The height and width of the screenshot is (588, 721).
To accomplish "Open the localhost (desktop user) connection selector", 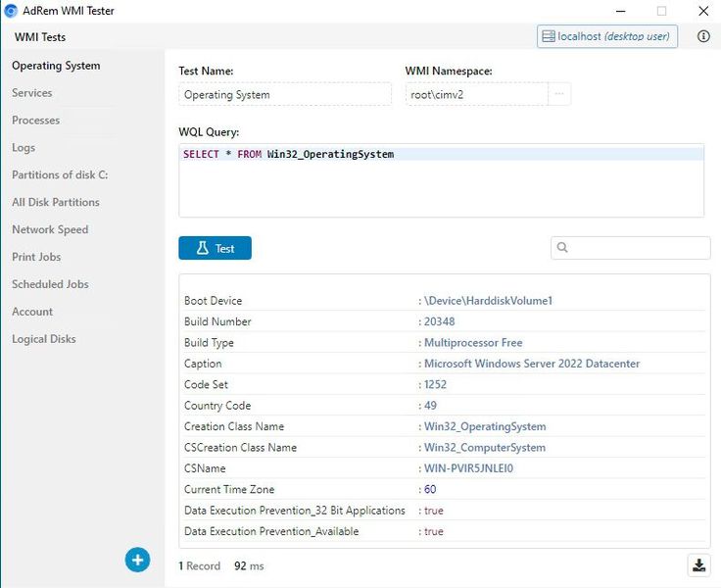I will [606, 36].
